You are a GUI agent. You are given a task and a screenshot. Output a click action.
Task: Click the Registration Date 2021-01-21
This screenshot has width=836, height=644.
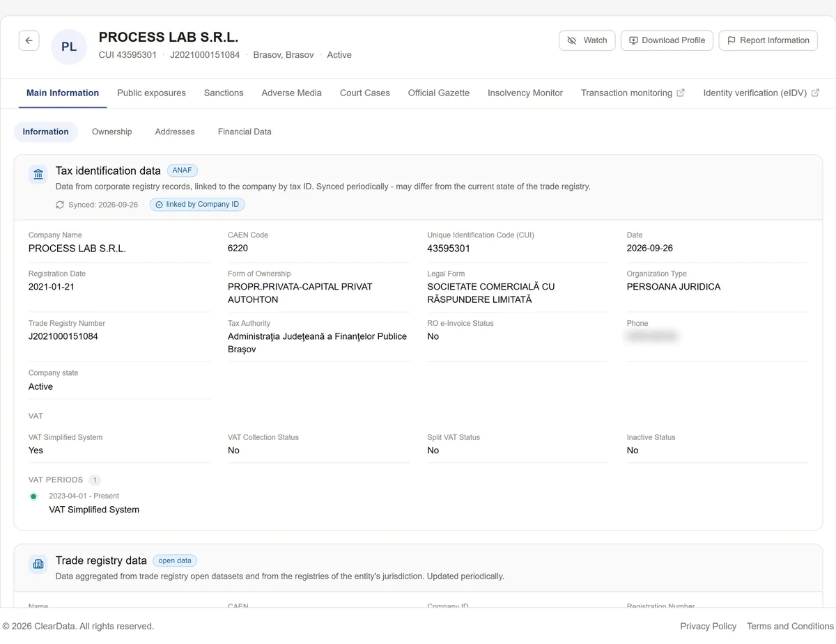tap(52, 286)
